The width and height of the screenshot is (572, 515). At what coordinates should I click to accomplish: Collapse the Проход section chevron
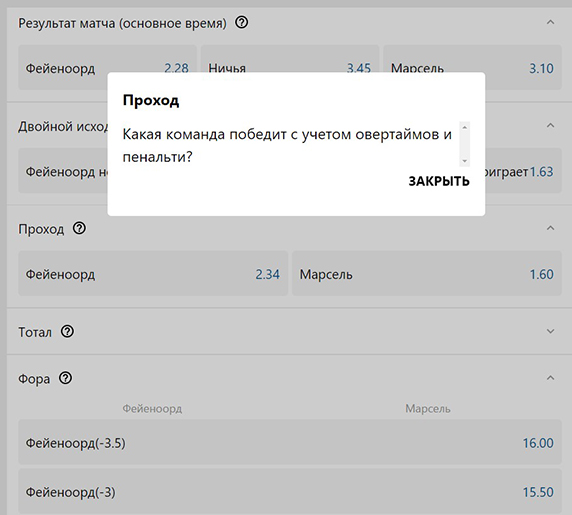550,228
